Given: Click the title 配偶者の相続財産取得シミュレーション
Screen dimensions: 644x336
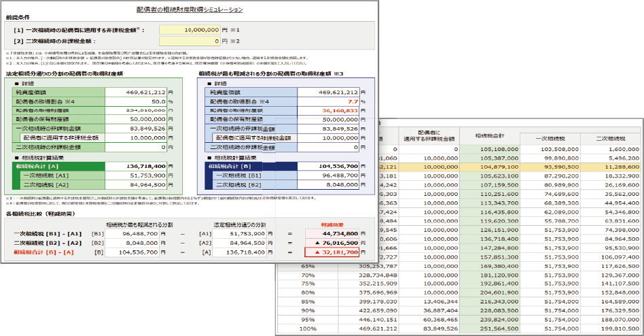Looking at the screenshot, I should click(x=190, y=9).
